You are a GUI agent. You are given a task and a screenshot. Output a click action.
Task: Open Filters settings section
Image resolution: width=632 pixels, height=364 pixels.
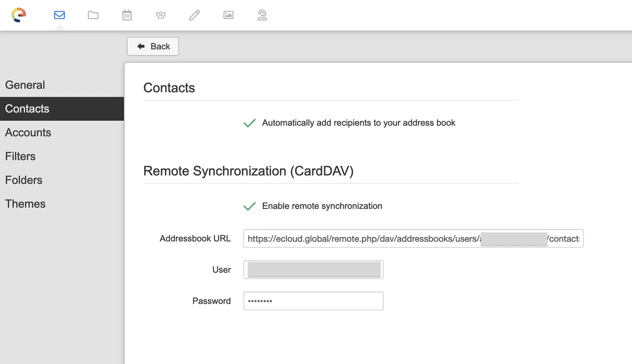click(62, 156)
